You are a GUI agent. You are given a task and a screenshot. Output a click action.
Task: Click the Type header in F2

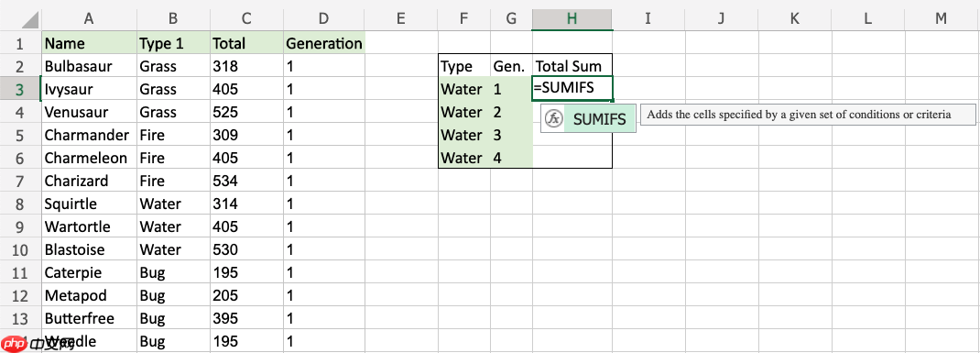coord(464,66)
